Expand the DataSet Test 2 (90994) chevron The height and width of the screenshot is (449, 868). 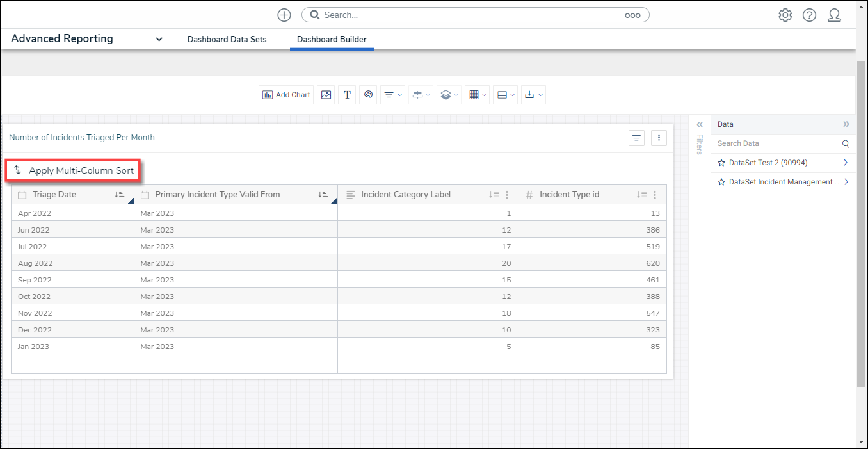pos(846,163)
